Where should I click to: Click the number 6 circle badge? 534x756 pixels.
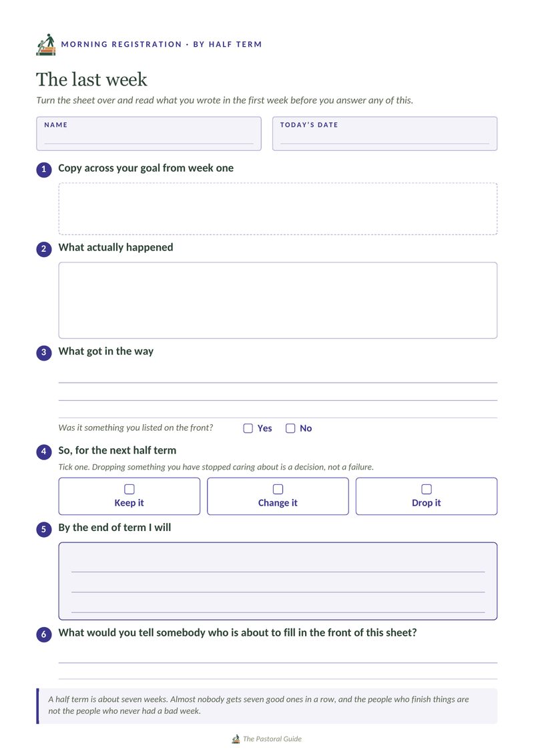pyautogui.click(x=44, y=634)
